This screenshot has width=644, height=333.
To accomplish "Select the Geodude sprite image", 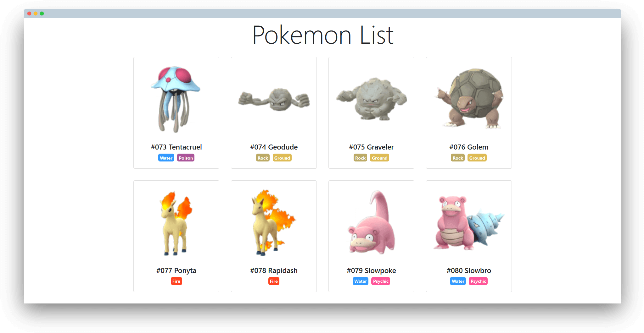I will (x=274, y=99).
